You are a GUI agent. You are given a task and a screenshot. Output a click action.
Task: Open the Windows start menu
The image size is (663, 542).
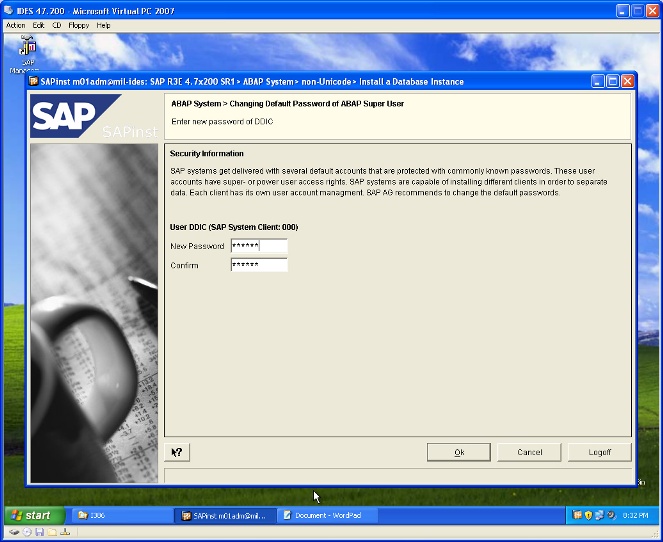click(32, 516)
